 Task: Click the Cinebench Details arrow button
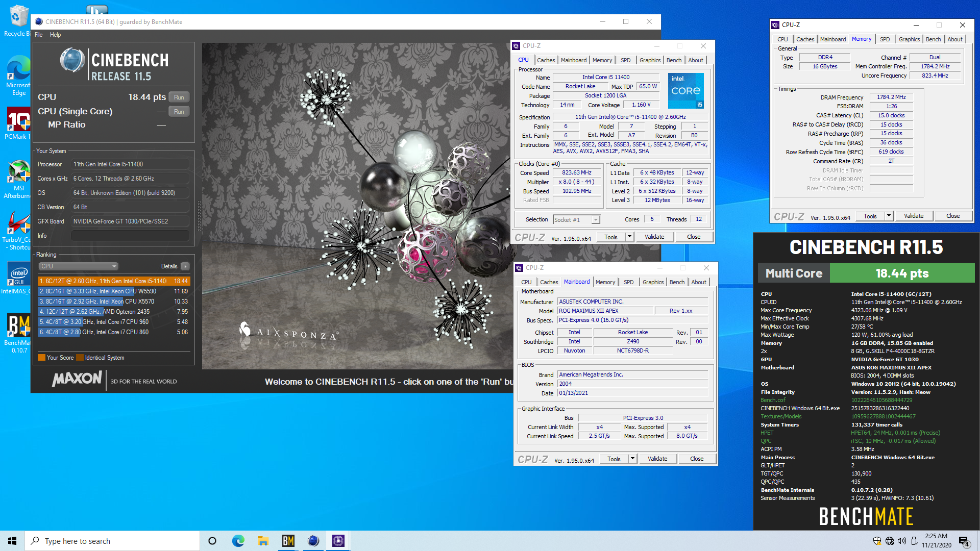185,266
